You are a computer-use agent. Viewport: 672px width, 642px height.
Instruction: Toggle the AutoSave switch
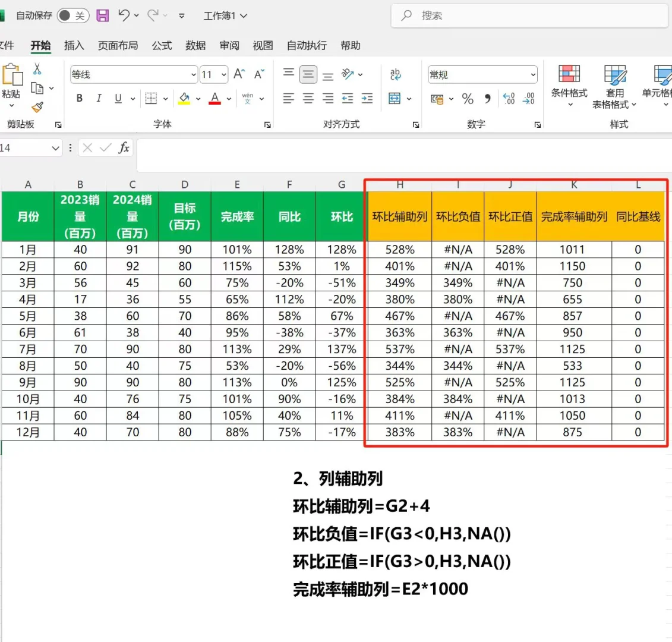coord(73,16)
